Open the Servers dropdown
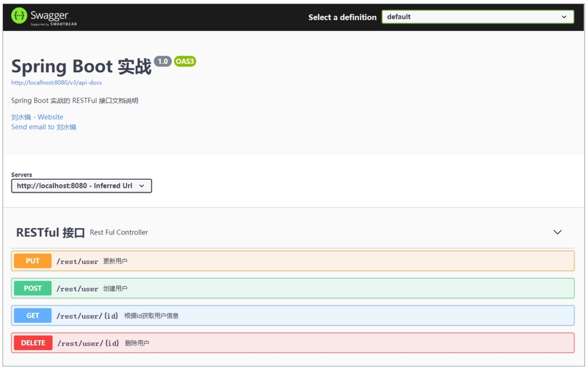 [x=81, y=186]
